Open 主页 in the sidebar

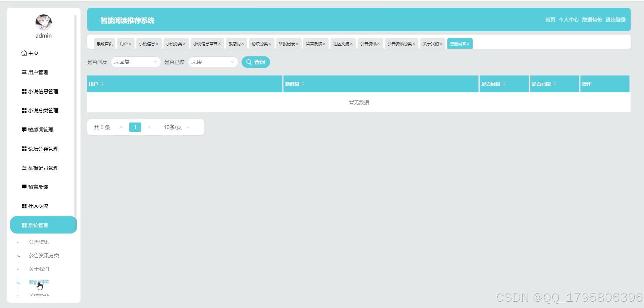pyautogui.click(x=30, y=53)
